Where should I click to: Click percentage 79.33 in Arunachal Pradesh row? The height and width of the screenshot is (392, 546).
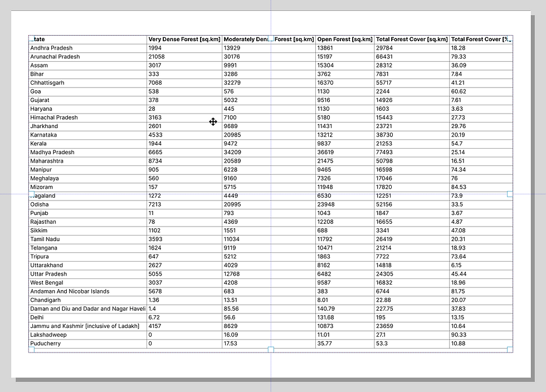click(459, 57)
